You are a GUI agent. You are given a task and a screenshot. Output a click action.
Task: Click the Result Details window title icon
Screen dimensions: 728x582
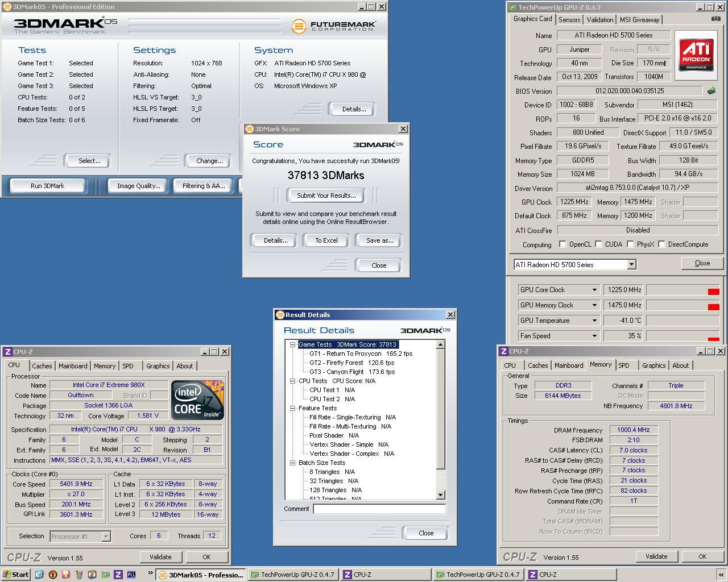280,315
